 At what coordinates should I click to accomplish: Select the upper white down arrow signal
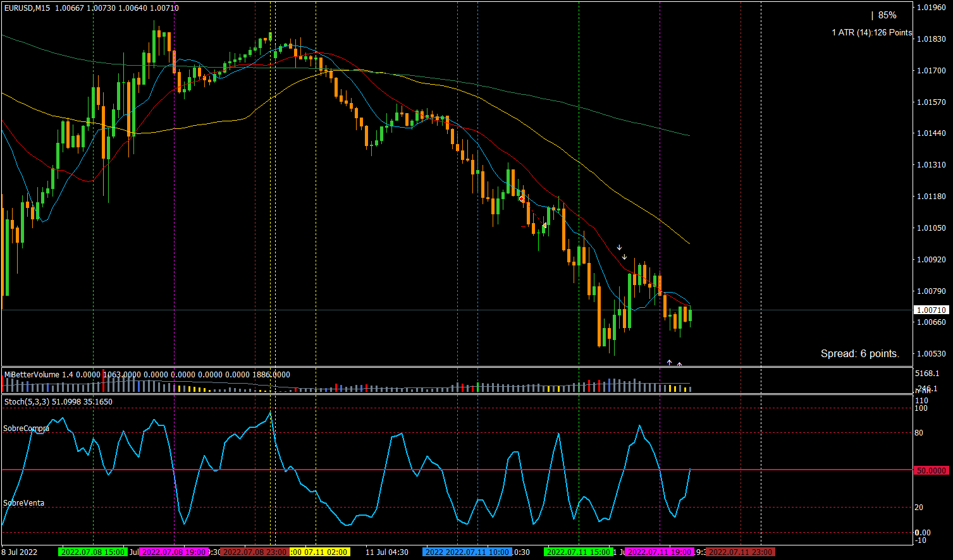[619, 248]
